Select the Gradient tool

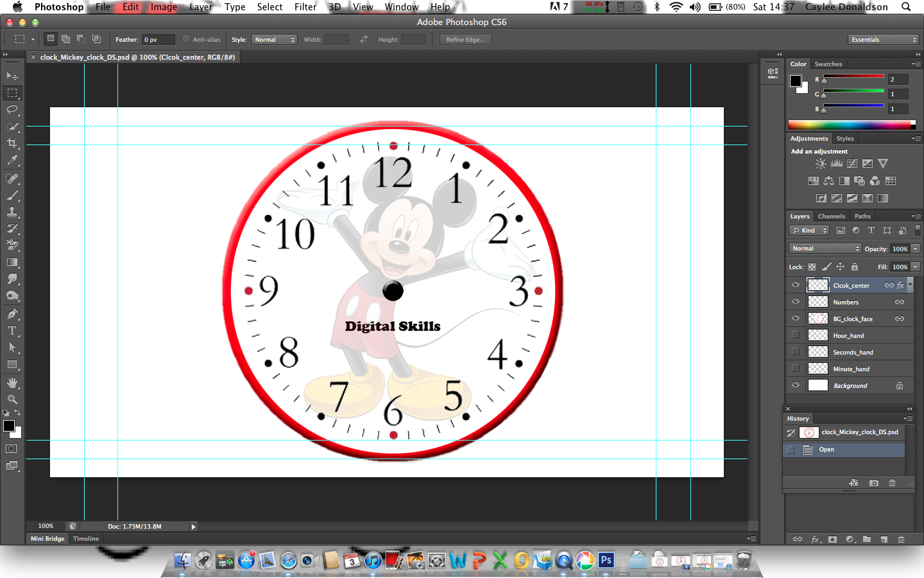pos(12,262)
